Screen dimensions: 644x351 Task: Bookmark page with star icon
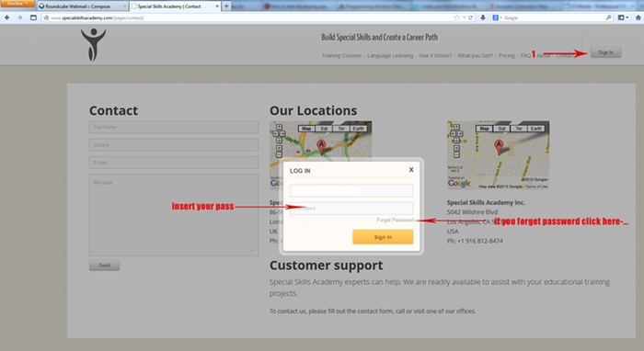pos(457,17)
